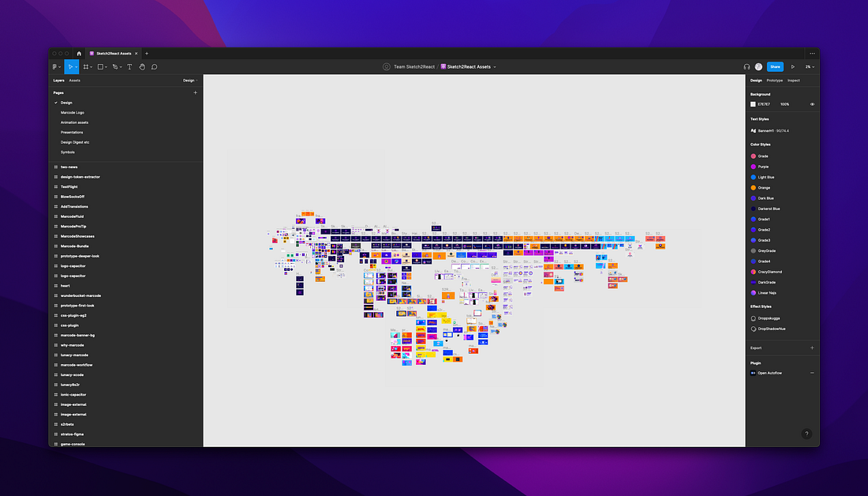
Task: Open the Move tool dropdown arrow
Action: click(77, 66)
